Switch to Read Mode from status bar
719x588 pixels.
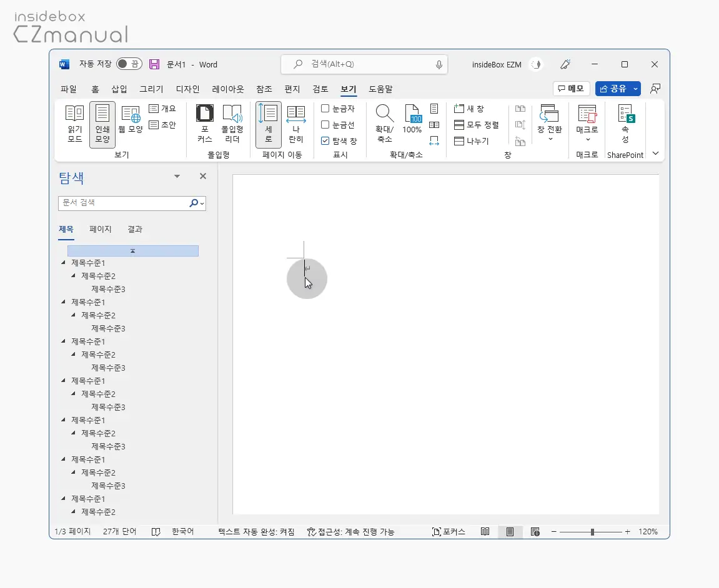pyautogui.click(x=485, y=532)
